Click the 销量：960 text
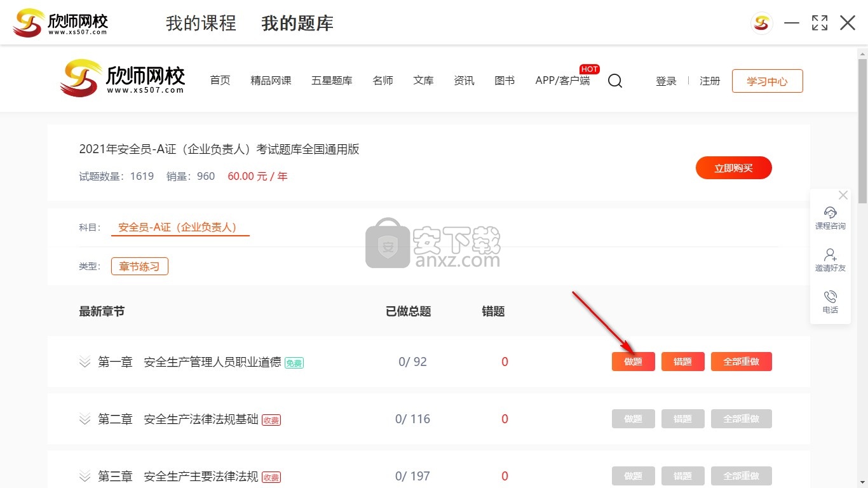Screen dimensions: 868x488 [x=191, y=176]
